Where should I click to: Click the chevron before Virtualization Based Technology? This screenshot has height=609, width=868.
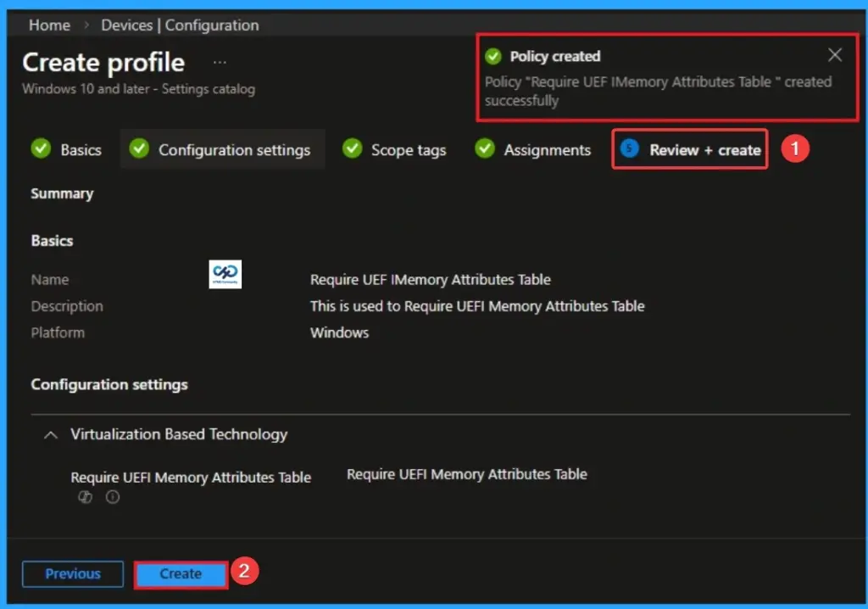pos(50,434)
